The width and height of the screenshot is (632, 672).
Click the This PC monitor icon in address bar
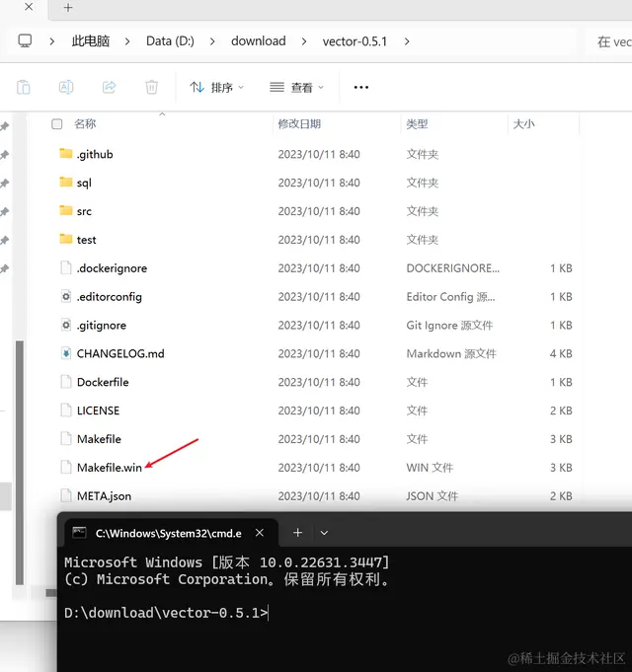point(25,41)
